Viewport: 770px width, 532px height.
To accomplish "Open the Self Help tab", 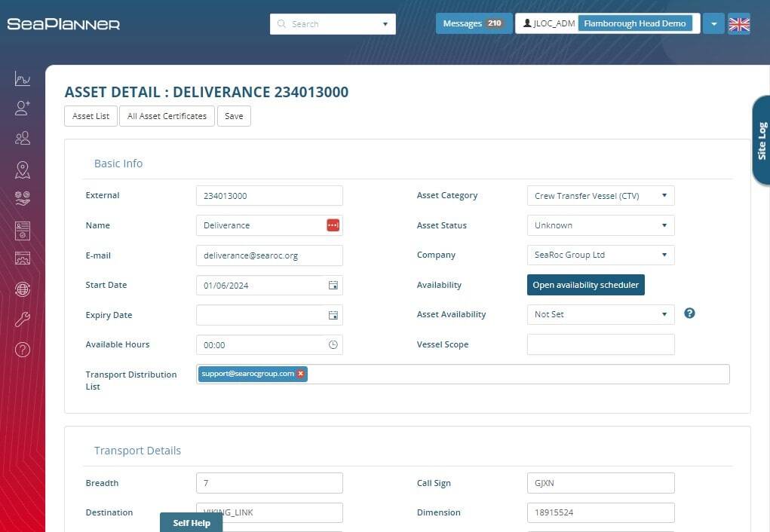I will pyautogui.click(x=192, y=523).
